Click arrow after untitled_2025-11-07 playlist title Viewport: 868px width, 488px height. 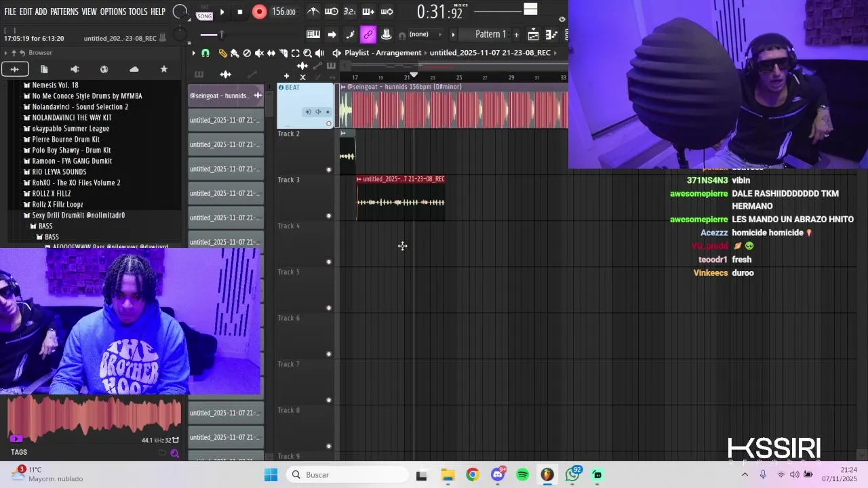pyautogui.click(x=555, y=53)
